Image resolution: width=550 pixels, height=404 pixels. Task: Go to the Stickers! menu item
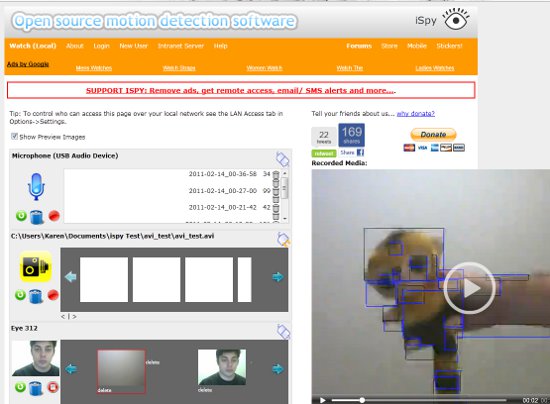click(449, 46)
